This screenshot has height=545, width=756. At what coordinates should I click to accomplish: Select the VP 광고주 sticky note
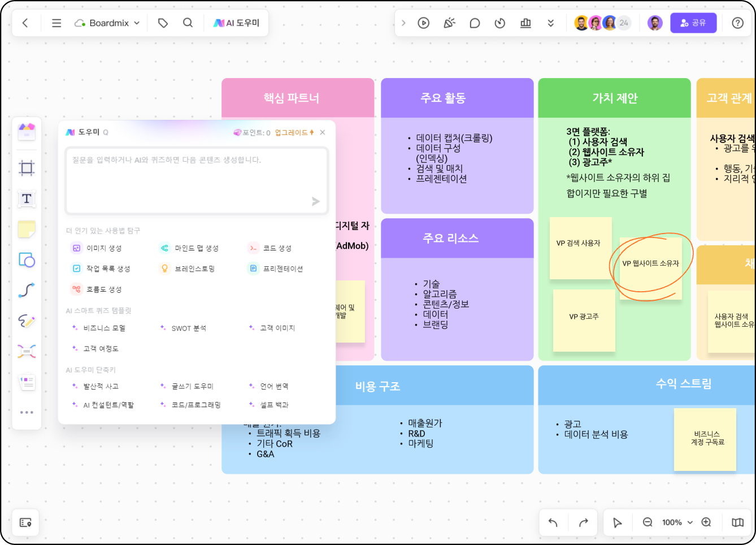point(584,321)
